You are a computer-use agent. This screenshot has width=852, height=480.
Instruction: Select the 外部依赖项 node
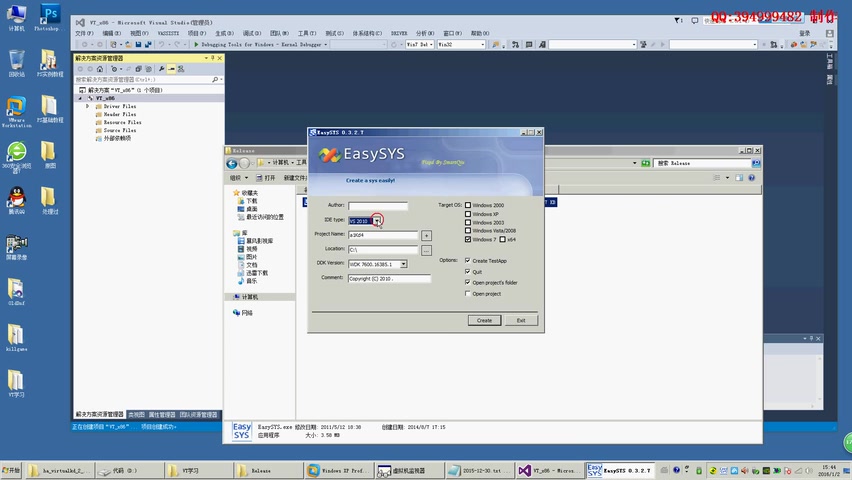[117, 139]
